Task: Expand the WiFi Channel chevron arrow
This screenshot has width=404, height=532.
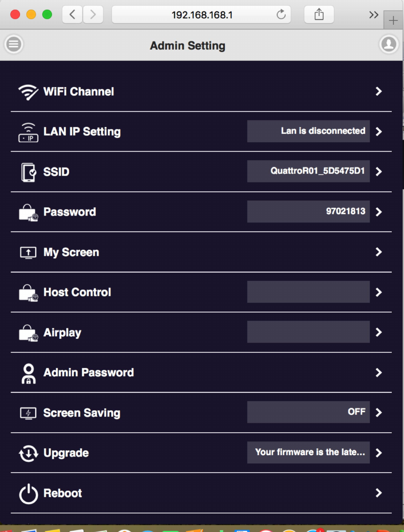Action: [379, 92]
